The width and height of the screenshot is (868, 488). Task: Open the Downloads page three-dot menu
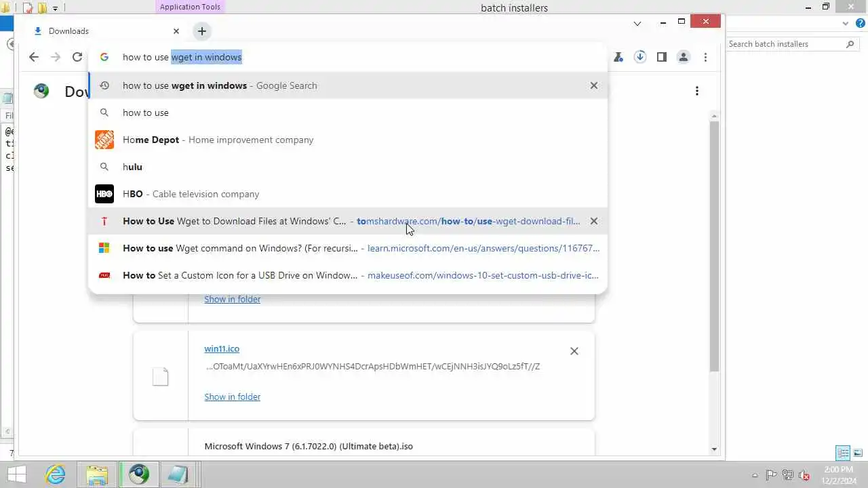click(697, 91)
